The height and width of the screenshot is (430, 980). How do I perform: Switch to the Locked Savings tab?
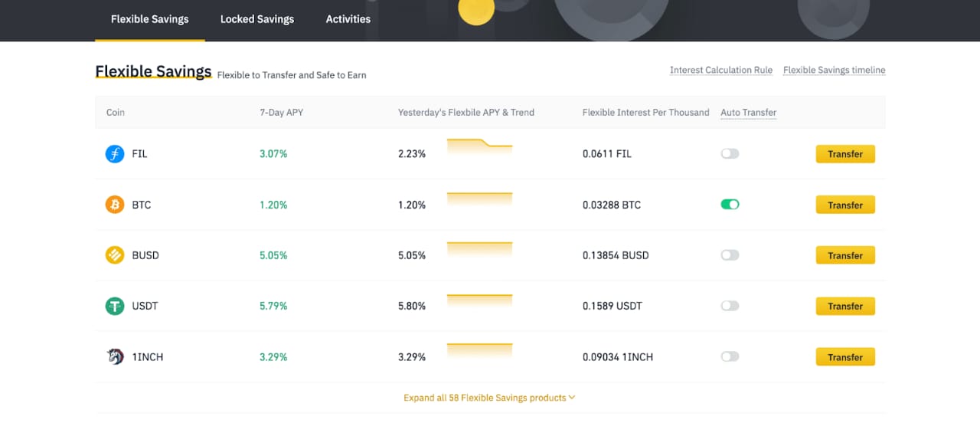[256, 19]
